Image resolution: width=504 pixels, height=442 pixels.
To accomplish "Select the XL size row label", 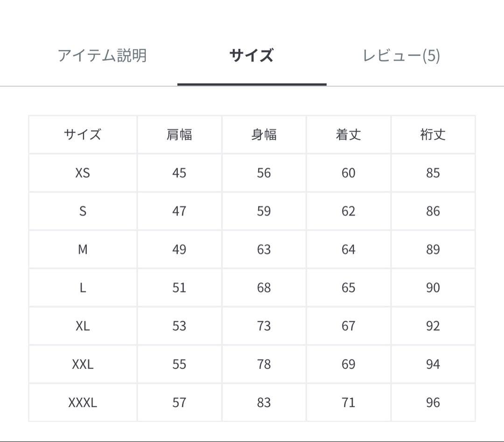I will pos(83,325).
